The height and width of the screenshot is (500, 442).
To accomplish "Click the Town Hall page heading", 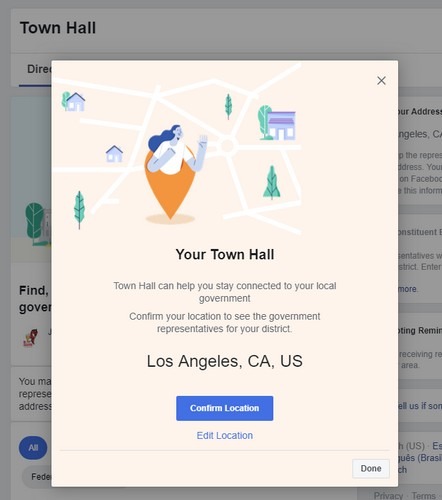I will (x=58, y=28).
